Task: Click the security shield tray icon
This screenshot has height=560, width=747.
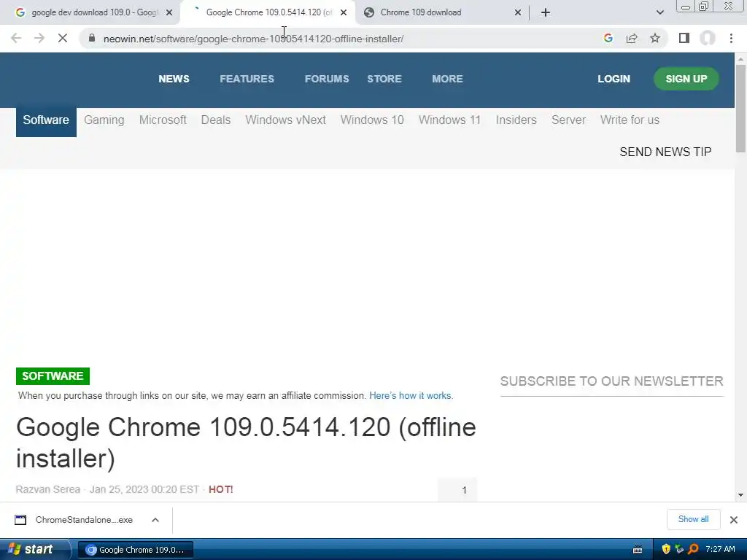Action: [666, 550]
